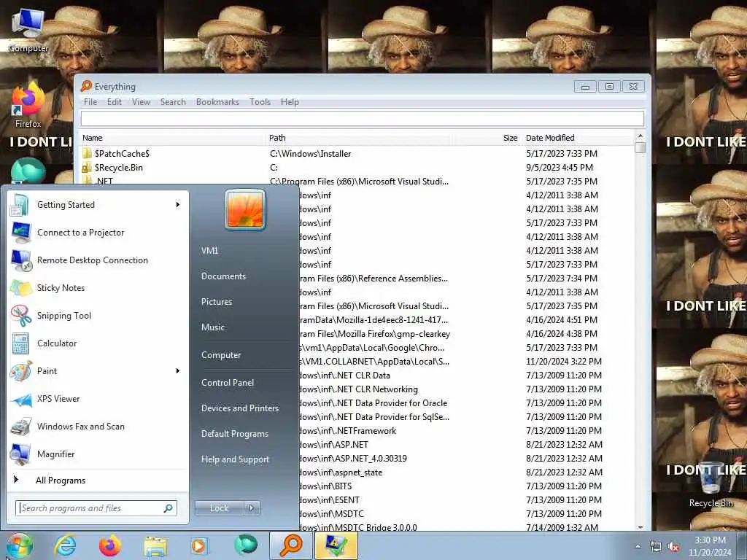The height and width of the screenshot is (560, 747).
Task: Click the highlighted rightmost taskbar program icon
Action: tap(336, 545)
